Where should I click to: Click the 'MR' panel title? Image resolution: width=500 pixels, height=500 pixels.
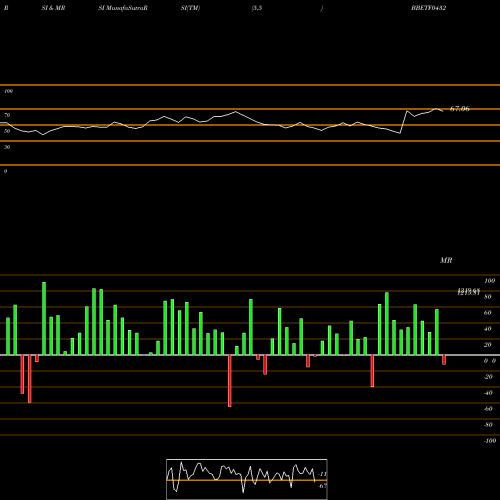point(446,260)
